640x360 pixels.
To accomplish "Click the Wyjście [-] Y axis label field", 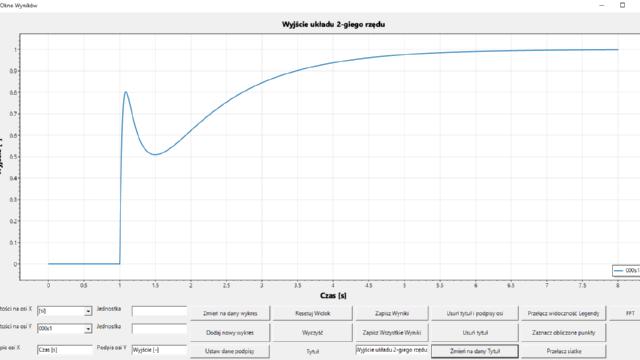I will point(159,350).
